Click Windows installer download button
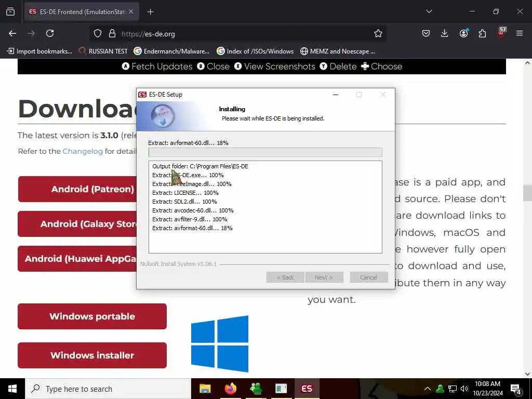This screenshot has height=399, width=532. click(x=92, y=355)
